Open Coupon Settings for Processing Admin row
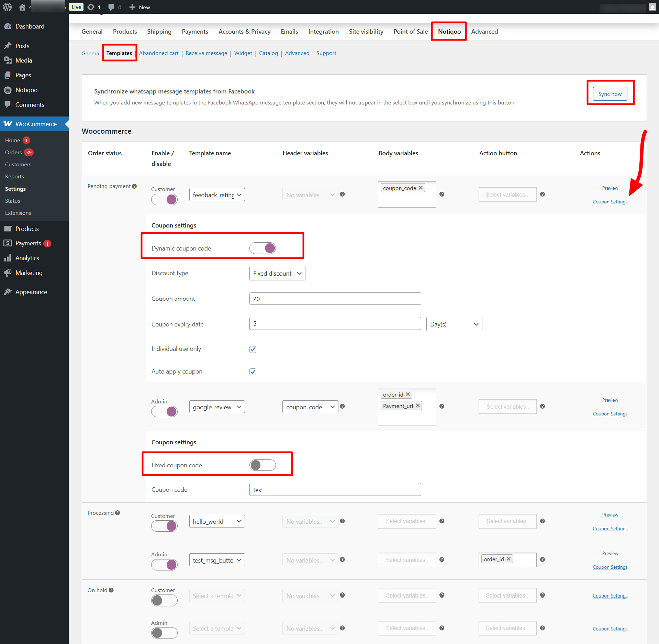 (610, 567)
